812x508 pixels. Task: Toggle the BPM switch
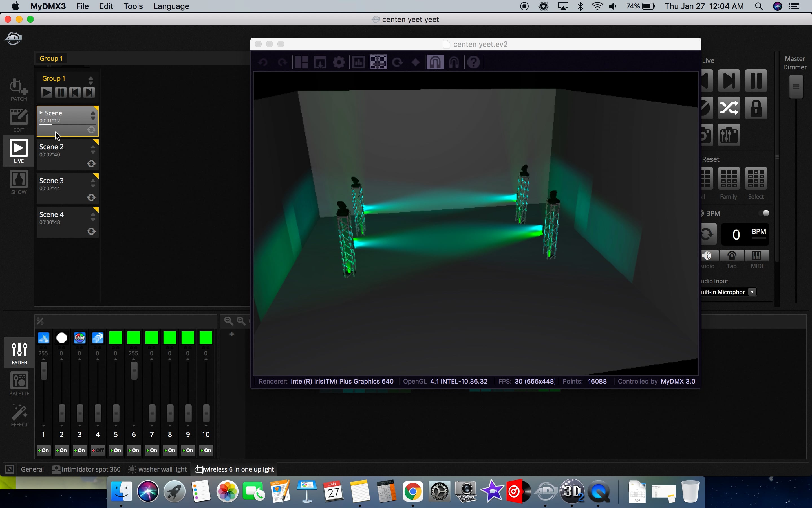[x=764, y=213]
